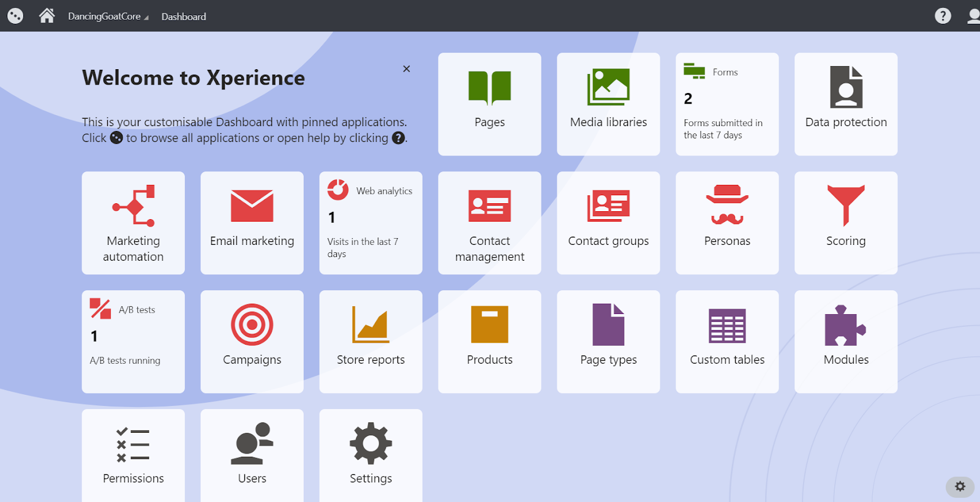This screenshot has width=980, height=502.
Task: Open the Contact management tile
Action: (x=489, y=223)
